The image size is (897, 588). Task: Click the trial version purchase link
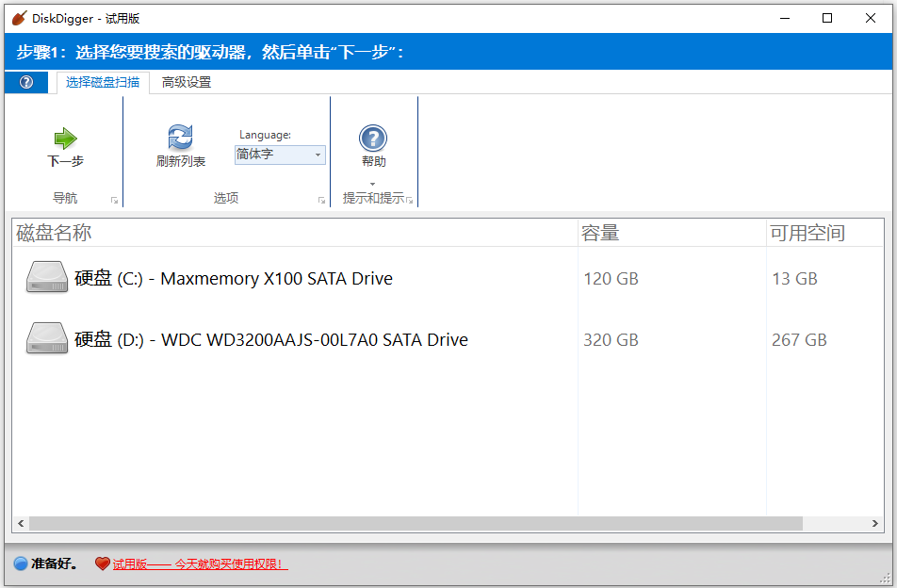pyautogui.click(x=200, y=564)
